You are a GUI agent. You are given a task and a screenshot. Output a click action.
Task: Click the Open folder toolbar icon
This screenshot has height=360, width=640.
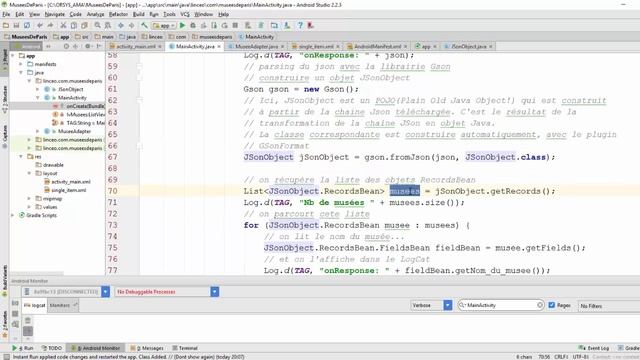pyautogui.click(x=6, y=25)
